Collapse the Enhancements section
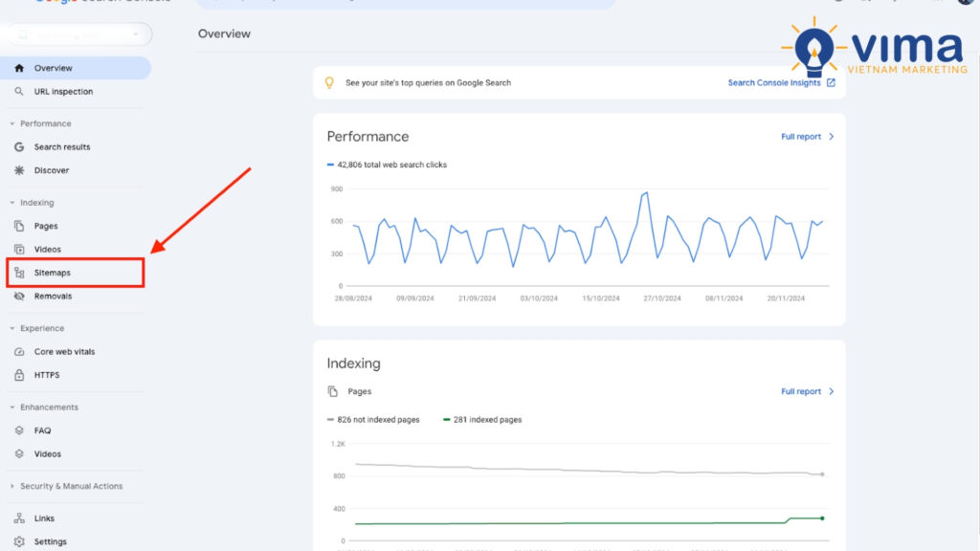Screen dimensions: 980x551 tap(11, 407)
